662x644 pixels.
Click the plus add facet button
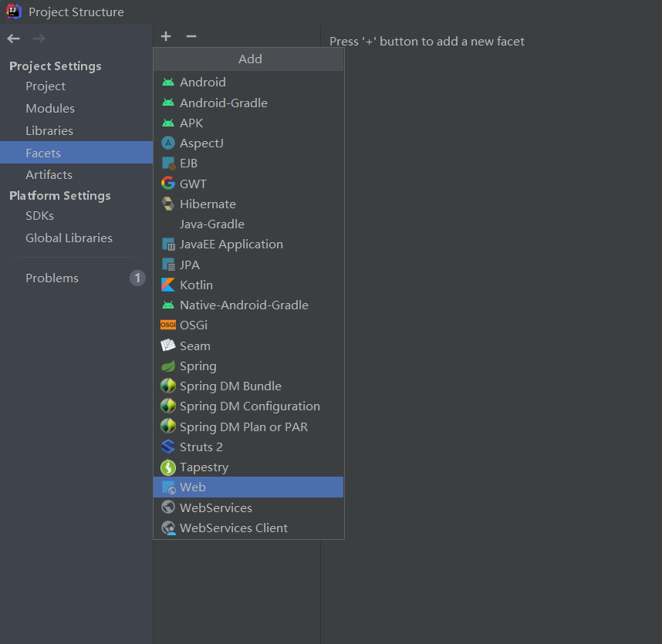(166, 36)
